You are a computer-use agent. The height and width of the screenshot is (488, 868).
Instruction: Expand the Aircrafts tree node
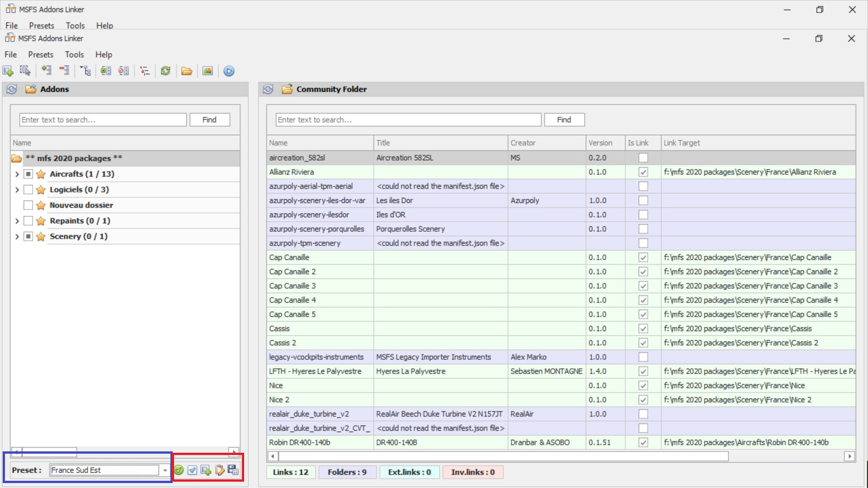pos(17,174)
